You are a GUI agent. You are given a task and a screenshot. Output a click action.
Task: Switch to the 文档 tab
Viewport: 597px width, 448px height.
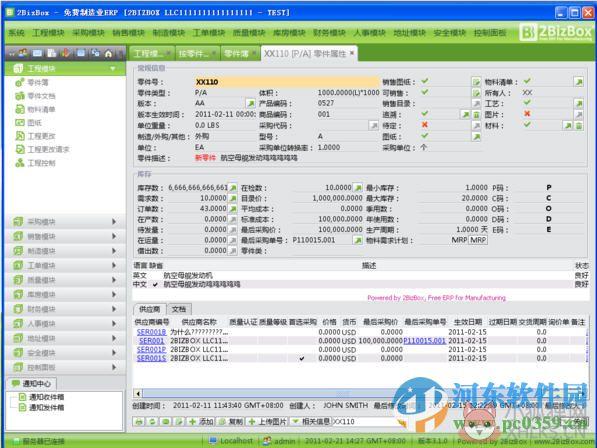179,309
